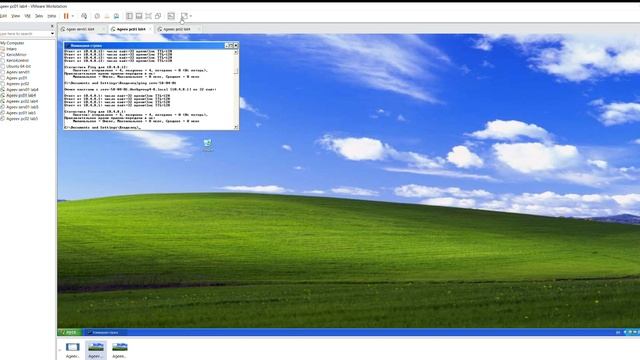Select Ageev pc02 lab4 in the library
Image resolution: width=640 pixels, height=360 pixels.
pos(22,101)
